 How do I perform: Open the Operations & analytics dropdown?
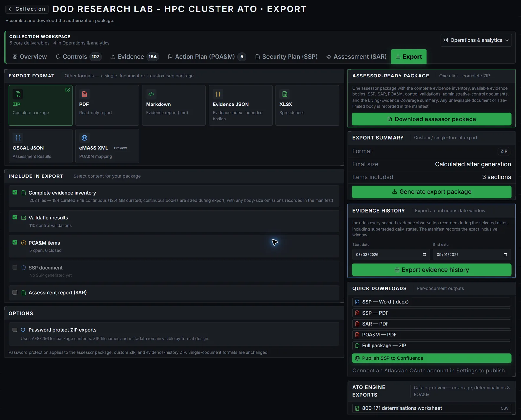pos(476,40)
